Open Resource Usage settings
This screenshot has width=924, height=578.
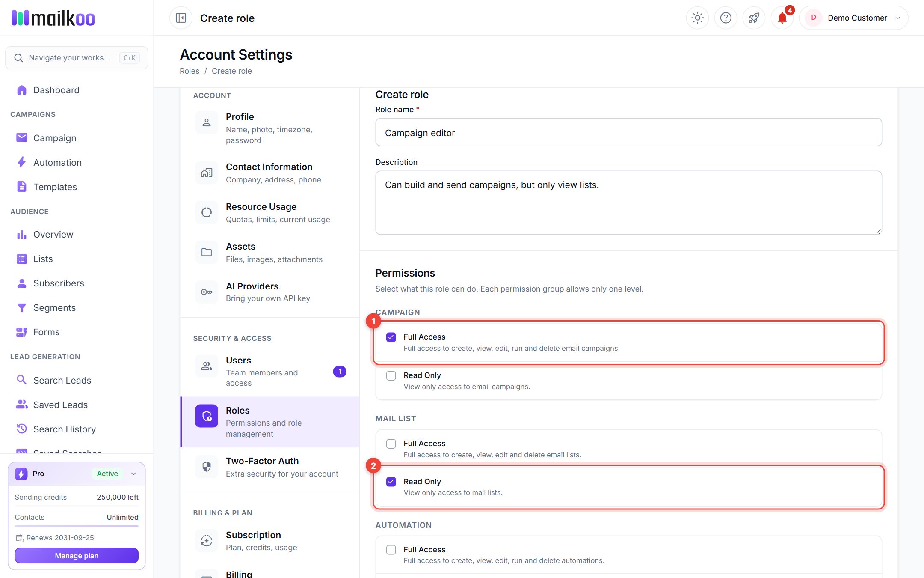269,213
